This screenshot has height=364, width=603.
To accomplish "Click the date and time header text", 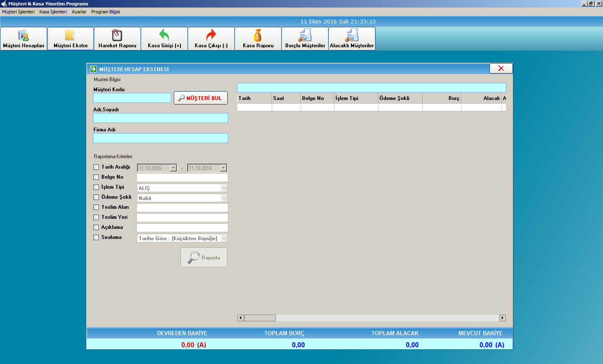I will 338,21.
